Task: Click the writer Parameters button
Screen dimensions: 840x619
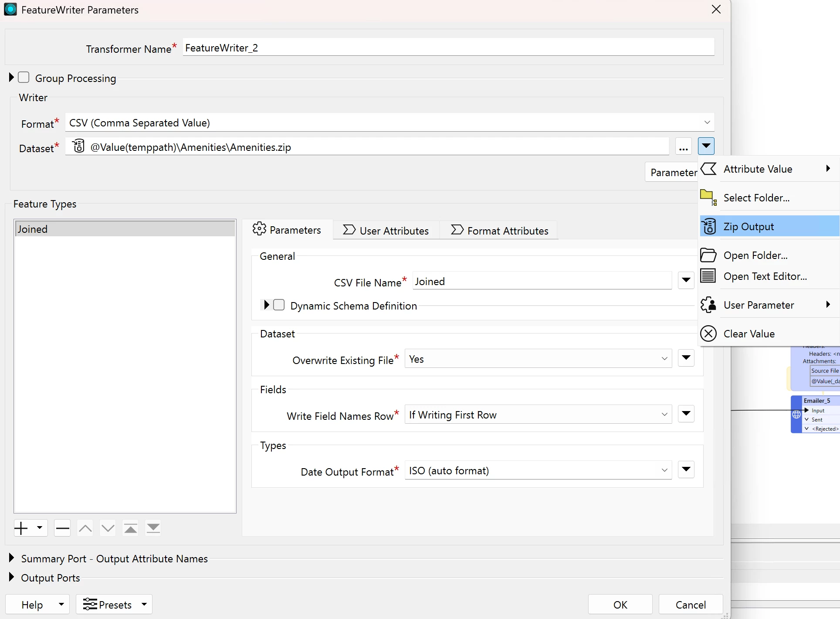Action: [671, 172]
